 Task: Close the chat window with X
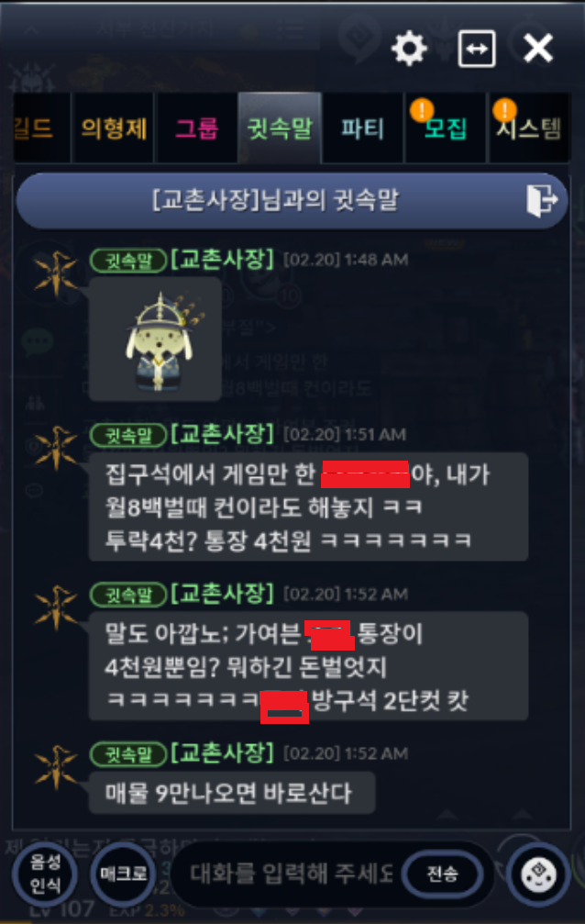pyautogui.click(x=538, y=49)
